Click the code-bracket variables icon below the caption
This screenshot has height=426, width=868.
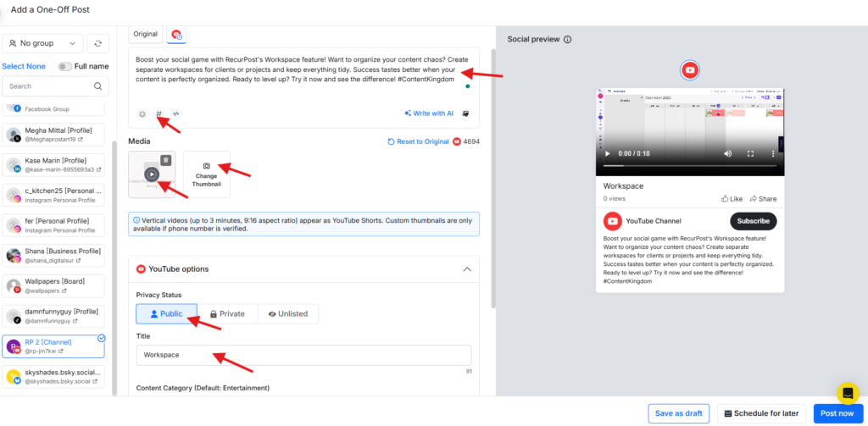(175, 114)
